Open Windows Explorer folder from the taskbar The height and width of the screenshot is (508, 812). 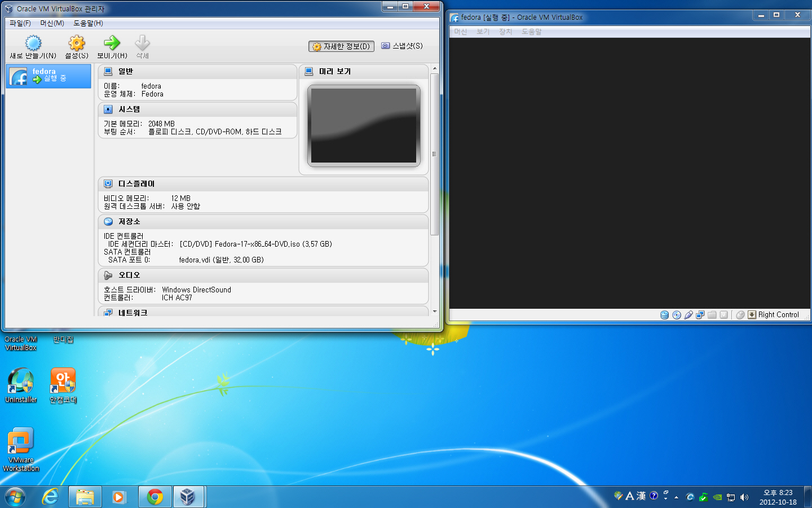pyautogui.click(x=85, y=497)
